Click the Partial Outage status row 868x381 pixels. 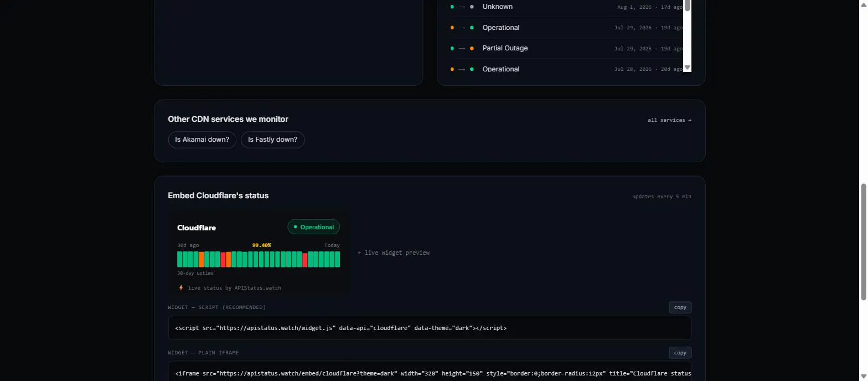(567, 48)
